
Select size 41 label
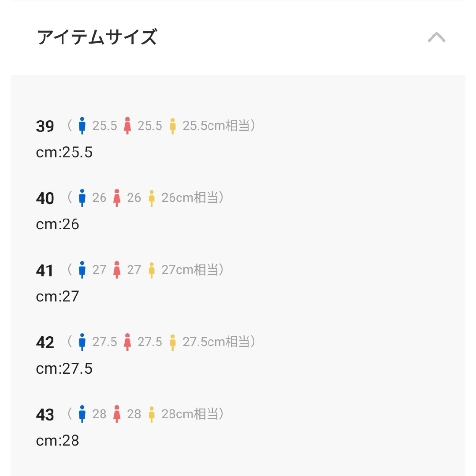click(45, 270)
